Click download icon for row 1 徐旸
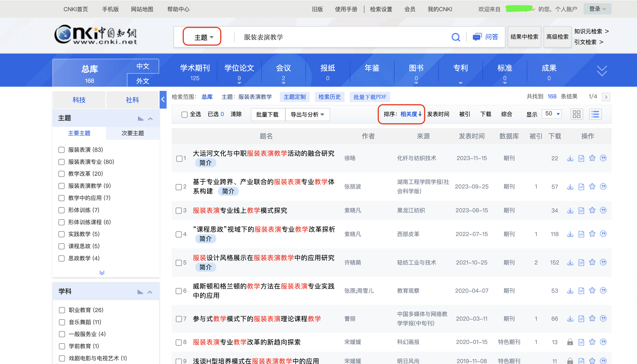637x364 pixels. coord(570,158)
